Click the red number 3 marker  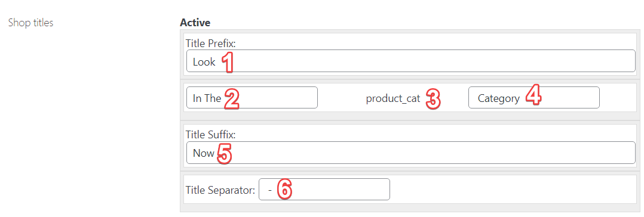coord(433,99)
